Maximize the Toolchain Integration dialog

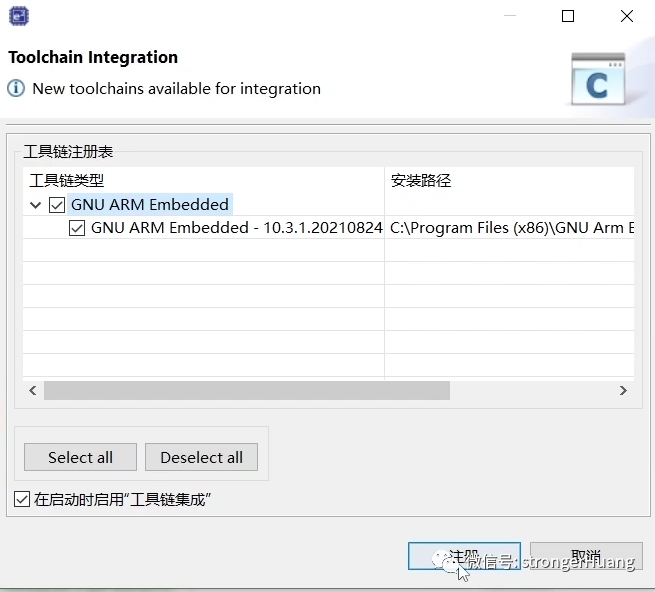pyautogui.click(x=568, y=16)
